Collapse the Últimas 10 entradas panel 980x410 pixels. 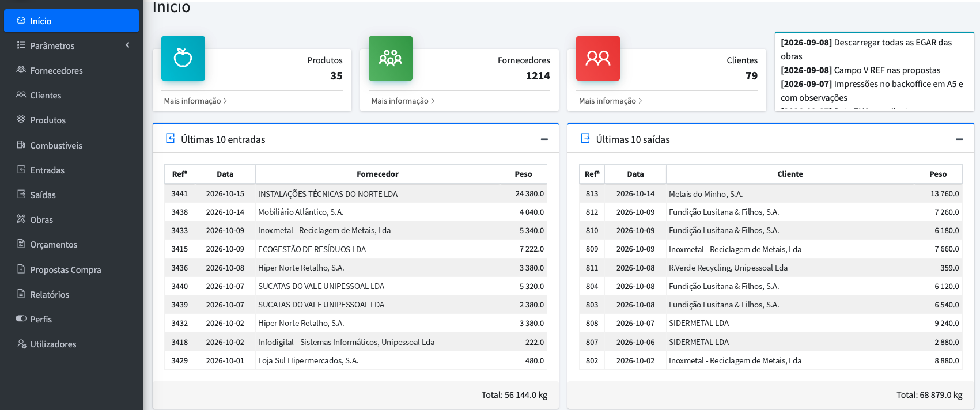(x=544, y=139)
